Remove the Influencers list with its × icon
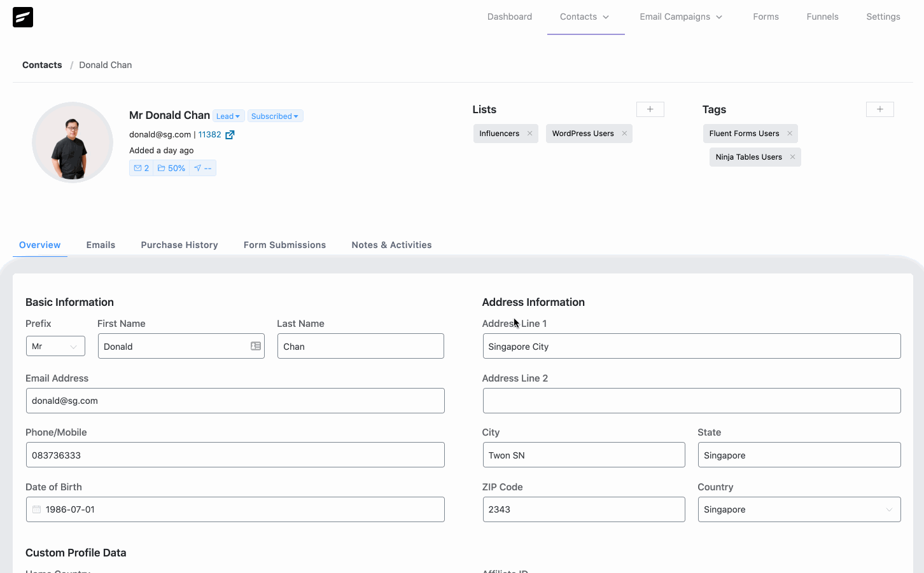This screenshot has width=924, height=573. (x=529, y=134)
